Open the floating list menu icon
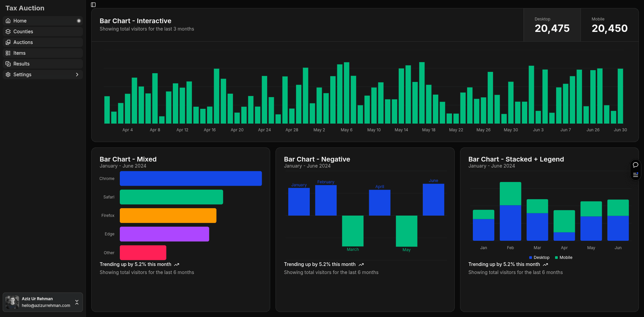The width and height of the screenshot is (644, 317). (635, 175)
